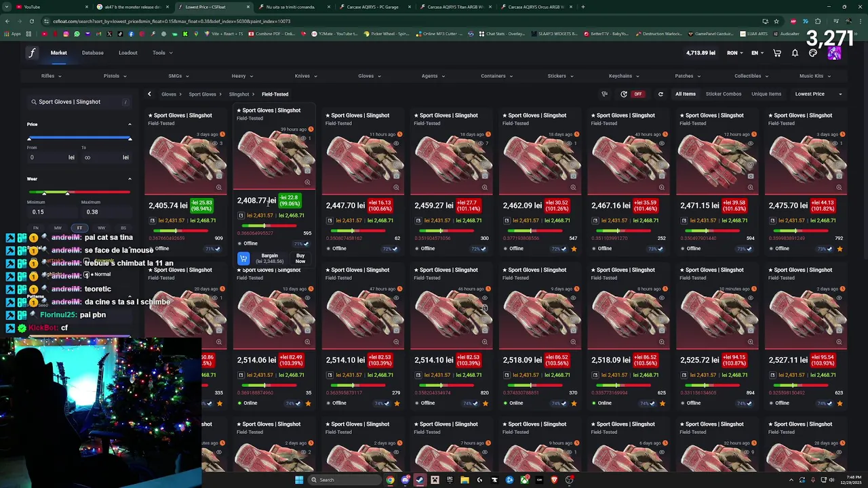Open the Windows Start menu

point(298,480)
